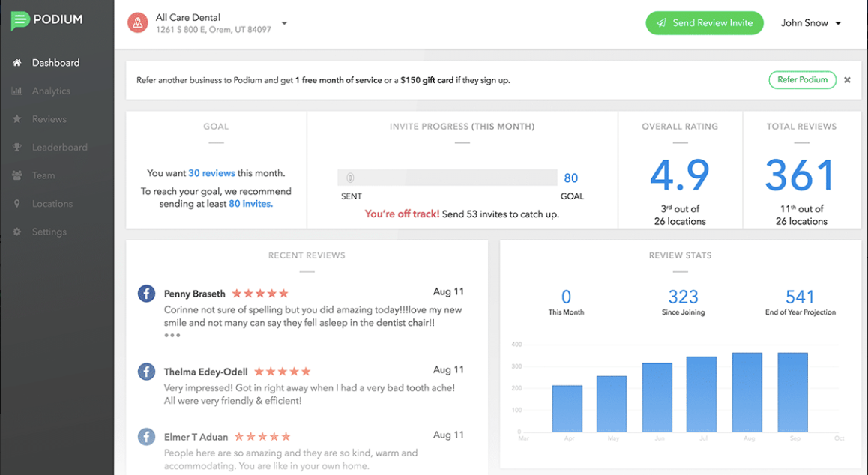Select the Locations pin icon
Image resolution: width=868 pixels, height=475 pixels.
point(17,204)
